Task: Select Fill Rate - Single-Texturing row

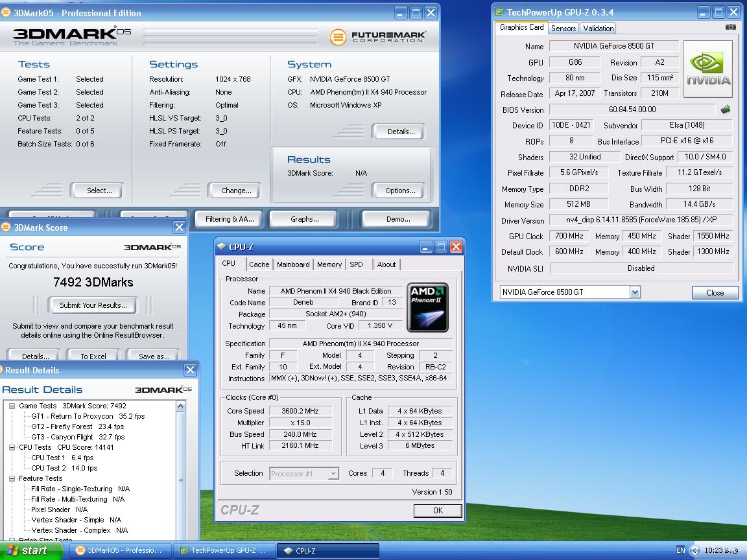Action: (80, 489)
